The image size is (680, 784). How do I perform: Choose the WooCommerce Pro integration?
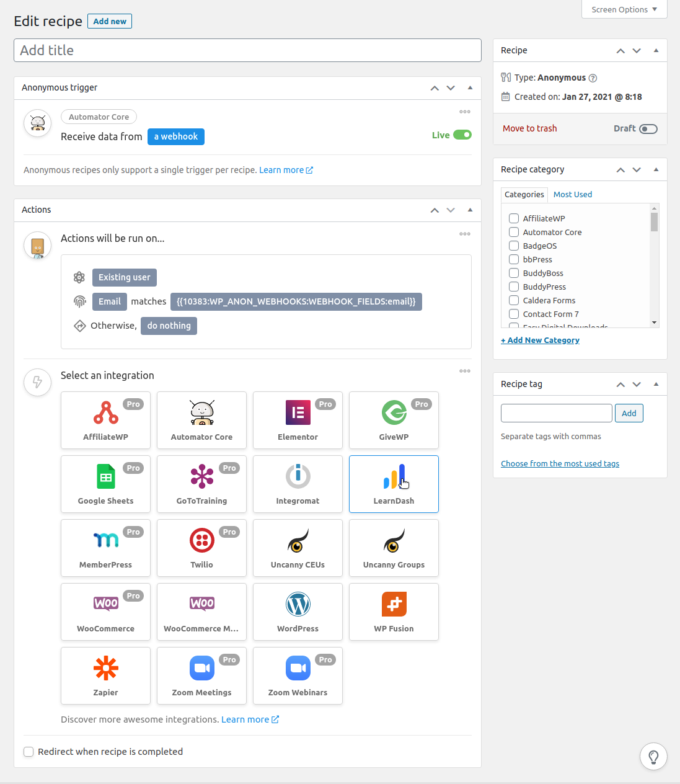(x=105, y=612)
